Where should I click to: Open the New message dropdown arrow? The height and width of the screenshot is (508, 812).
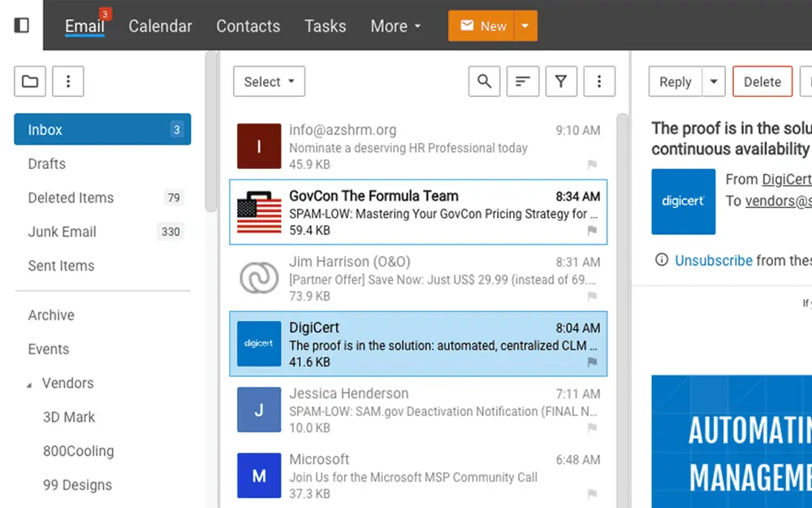[525, 25]
